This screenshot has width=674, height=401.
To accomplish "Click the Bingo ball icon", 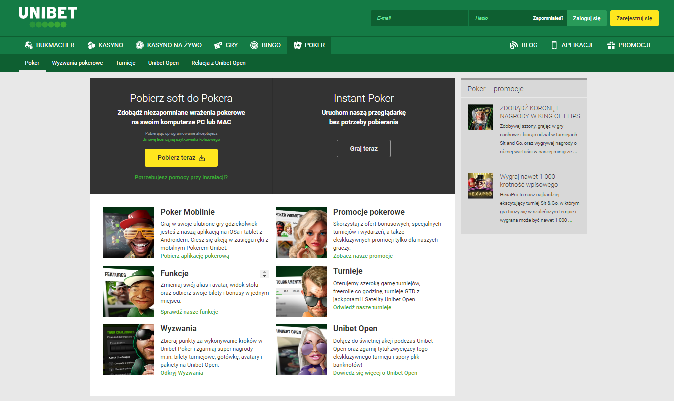I will tap(254, 45).
